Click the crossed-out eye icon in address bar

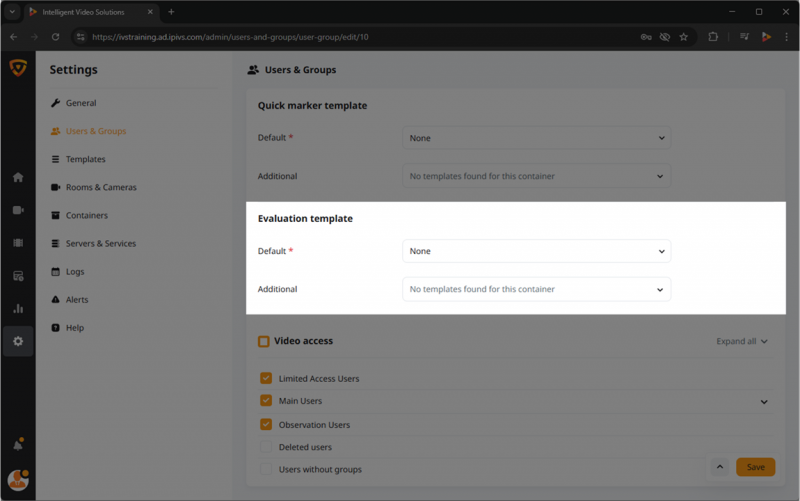point(664,37)
